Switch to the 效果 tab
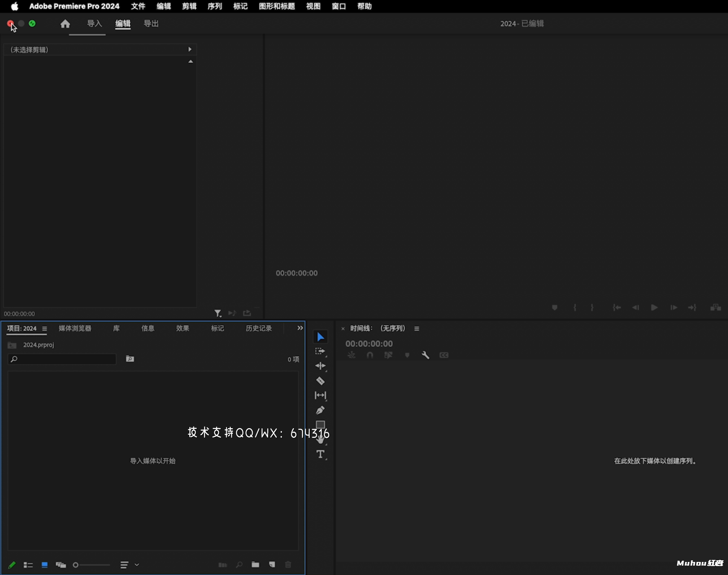This screenshot has height=575, width=728. point(182,328)
